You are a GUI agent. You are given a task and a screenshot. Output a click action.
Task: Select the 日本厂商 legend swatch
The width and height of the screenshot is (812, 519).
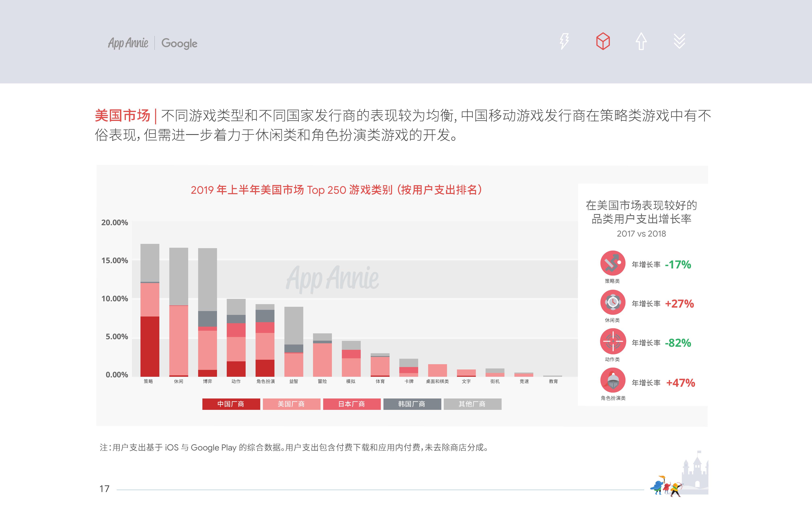[352, 404]
